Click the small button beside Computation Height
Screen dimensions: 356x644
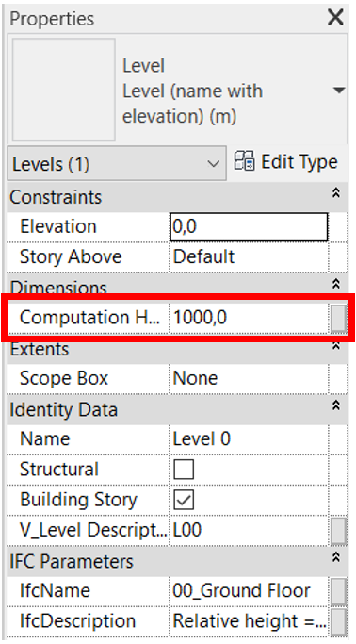[339, 318]
